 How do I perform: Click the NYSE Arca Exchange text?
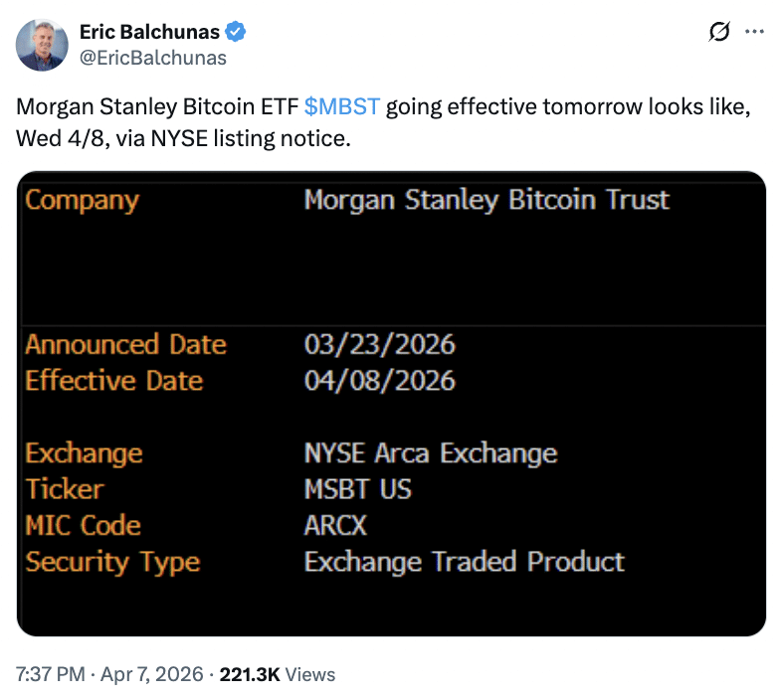[x=430, y=453]
